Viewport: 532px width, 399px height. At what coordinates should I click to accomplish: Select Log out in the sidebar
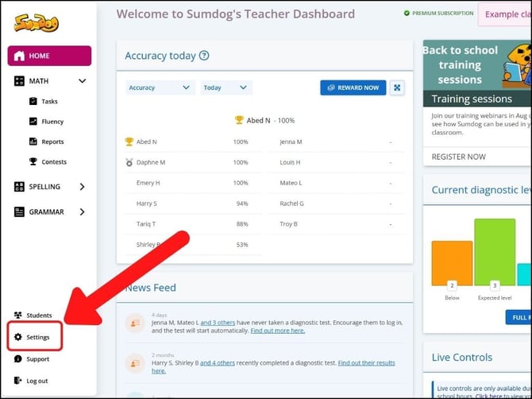tap(37, 381)
